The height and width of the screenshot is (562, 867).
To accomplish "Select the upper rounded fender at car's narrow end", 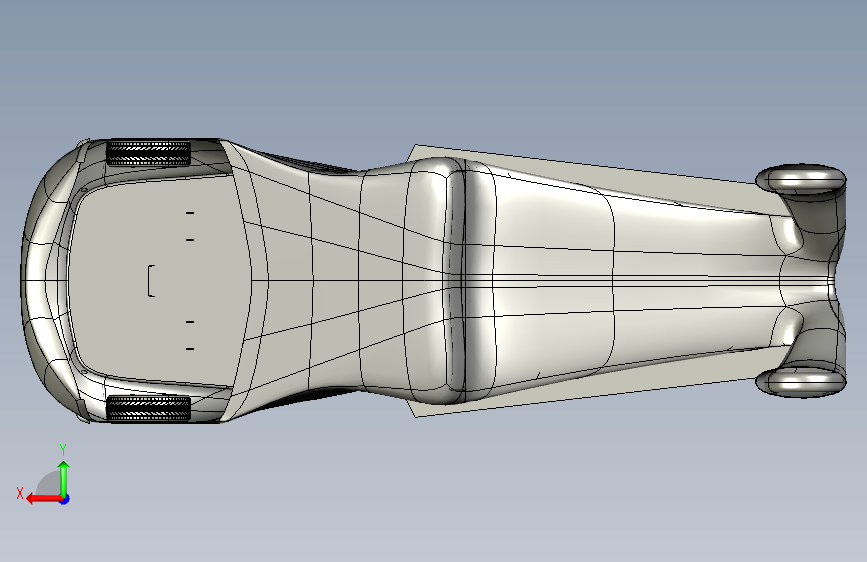I will pyautogui.click(x=801, y=179).
